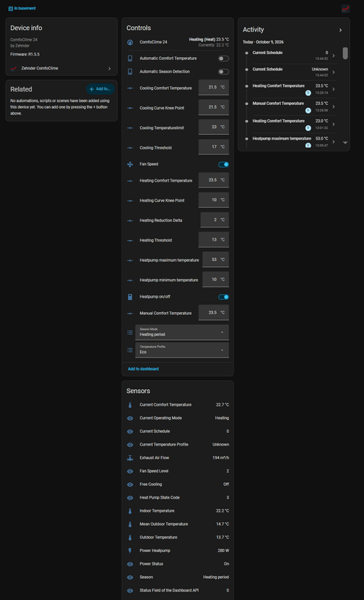This screenshot has width=364, height=600.
Task: Toggle the Heatpump on/off switch
Action: (x=223, y=297)
